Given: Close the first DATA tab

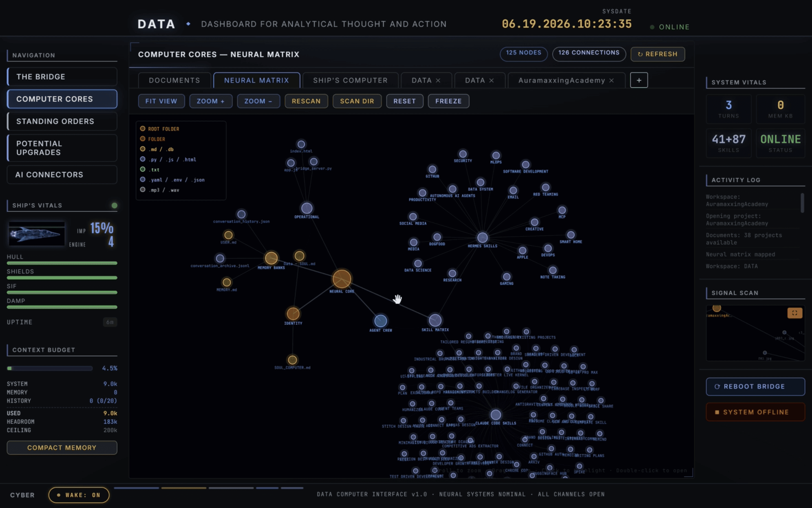Looking at the screenshot, I should [438, 81].
